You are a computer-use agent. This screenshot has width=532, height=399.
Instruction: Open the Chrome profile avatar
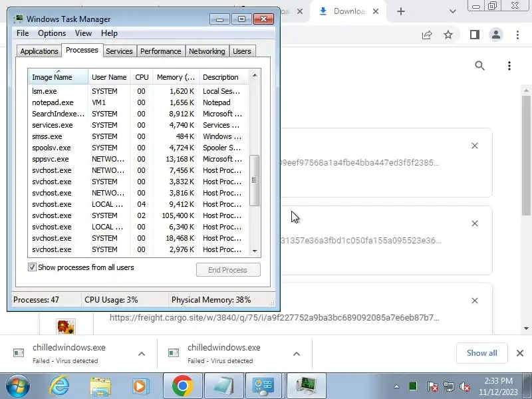coord(496,35)
